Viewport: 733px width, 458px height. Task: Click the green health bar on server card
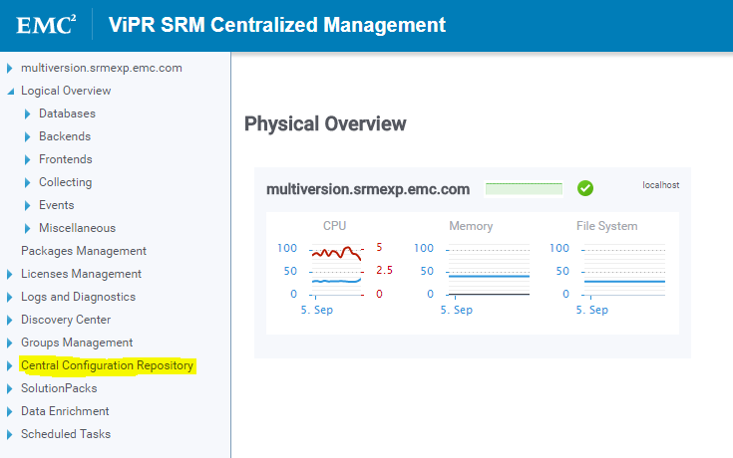[x=524, y=189]
